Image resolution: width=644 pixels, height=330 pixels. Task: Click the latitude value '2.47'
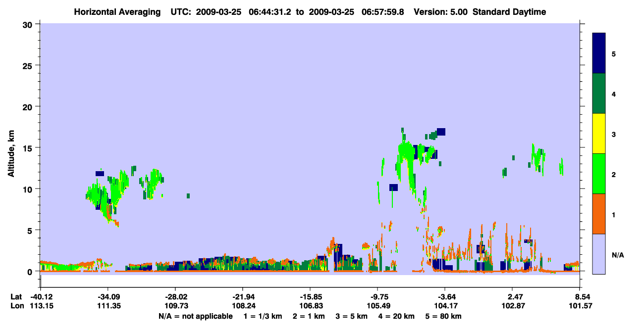514,297
